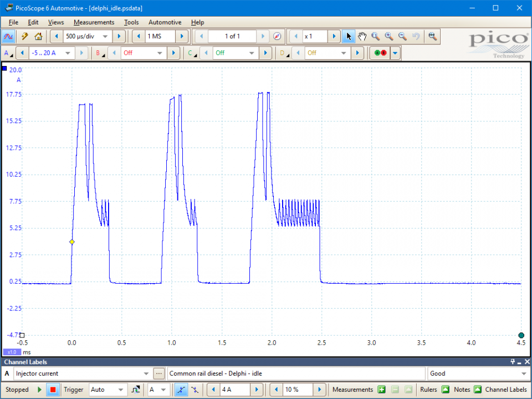Click the yellow diamond trigger marker
The image size is (532, 399).
(72, 242)
